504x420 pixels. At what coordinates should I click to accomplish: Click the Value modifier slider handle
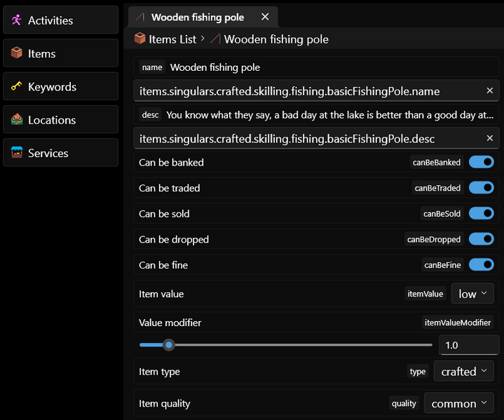pyautogui.click(x=168, y=345)
